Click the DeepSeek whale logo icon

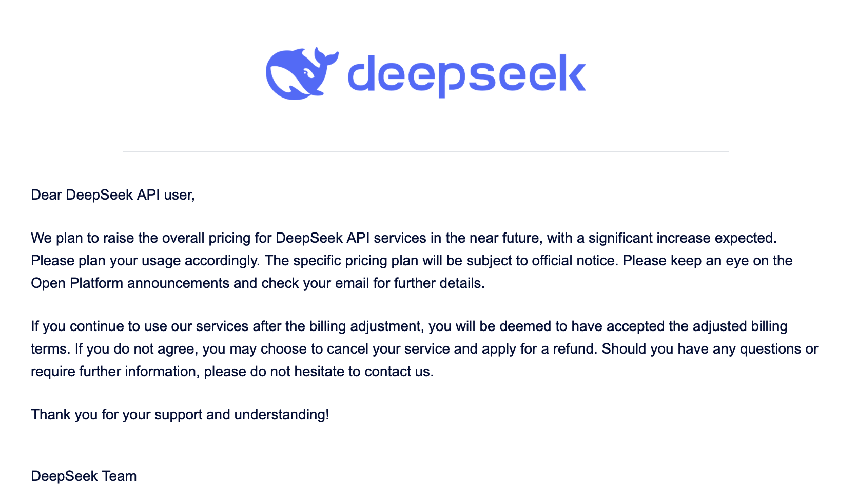pos(302,74)
